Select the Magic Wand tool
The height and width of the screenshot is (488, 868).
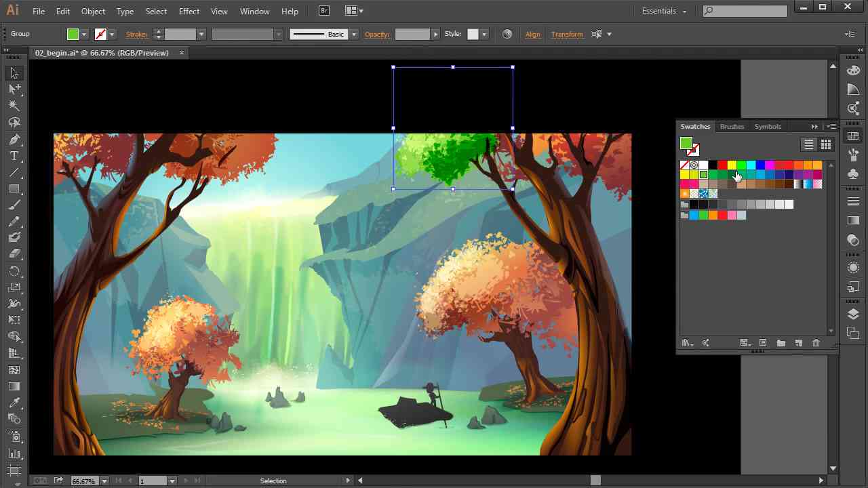[14, 106]
